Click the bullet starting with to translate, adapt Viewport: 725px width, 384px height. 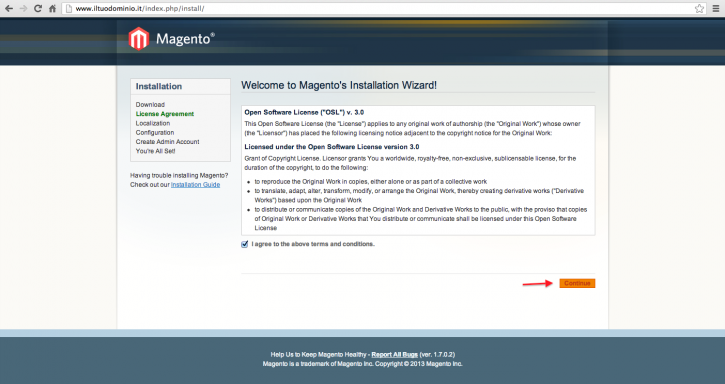(419, 195)
